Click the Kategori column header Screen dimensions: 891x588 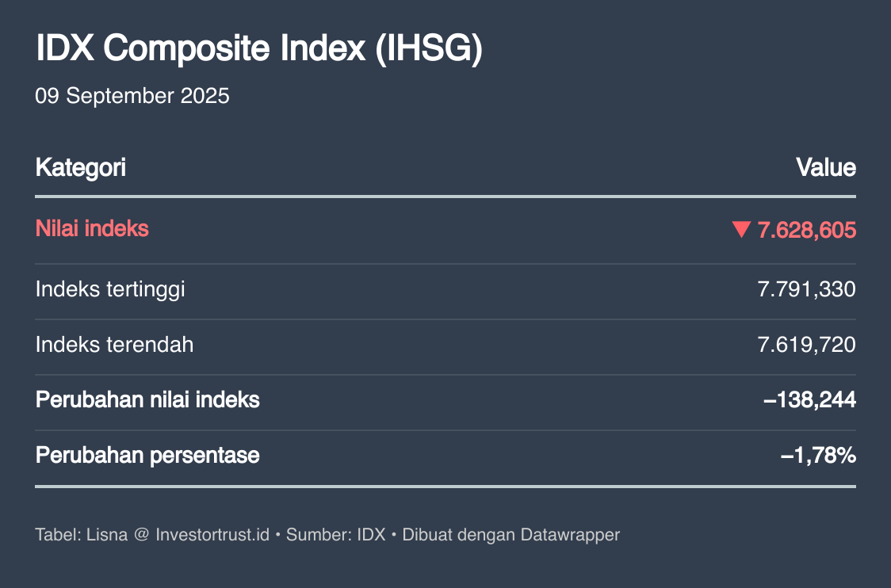pos(81,167)
